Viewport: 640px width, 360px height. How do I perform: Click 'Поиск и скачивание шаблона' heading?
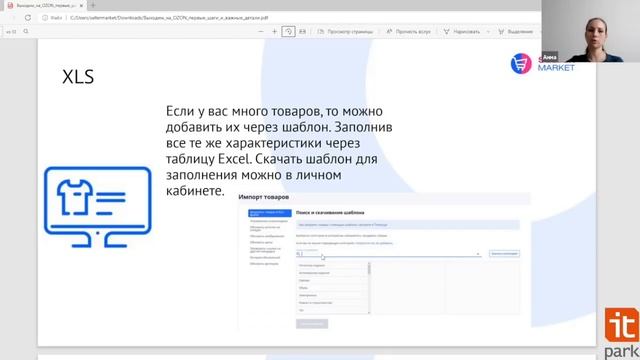tap(330, 213)
